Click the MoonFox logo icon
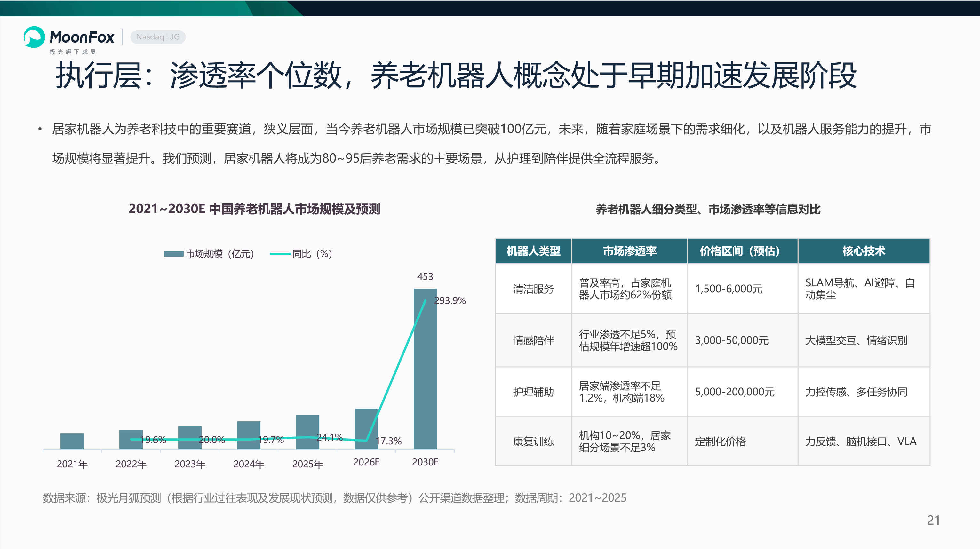The width and height of the screenshot is (980, 549). click(x=34, y=37)
